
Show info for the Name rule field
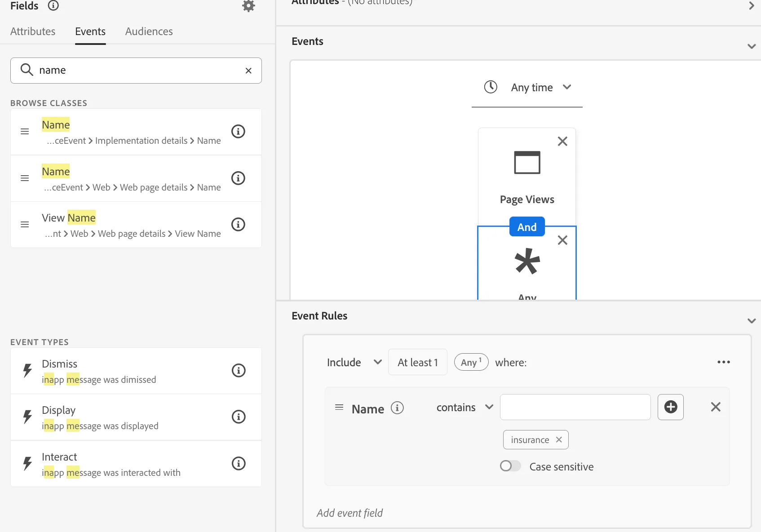coord(397,408)
